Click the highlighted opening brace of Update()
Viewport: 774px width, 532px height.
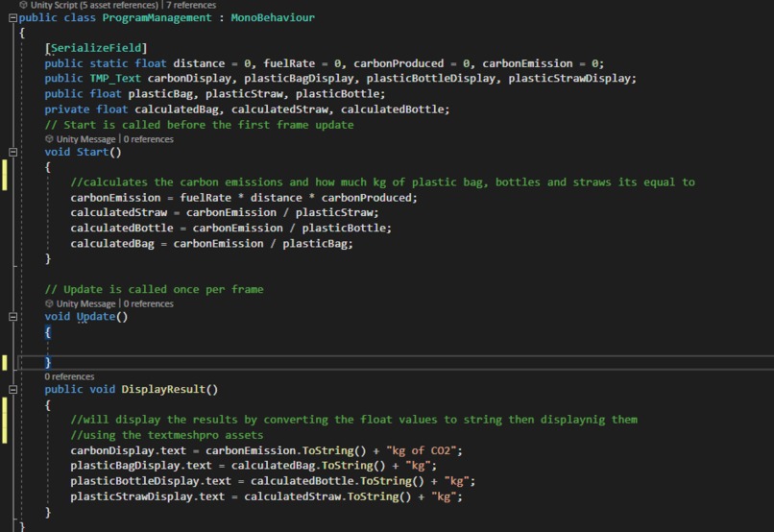[47, 332]
